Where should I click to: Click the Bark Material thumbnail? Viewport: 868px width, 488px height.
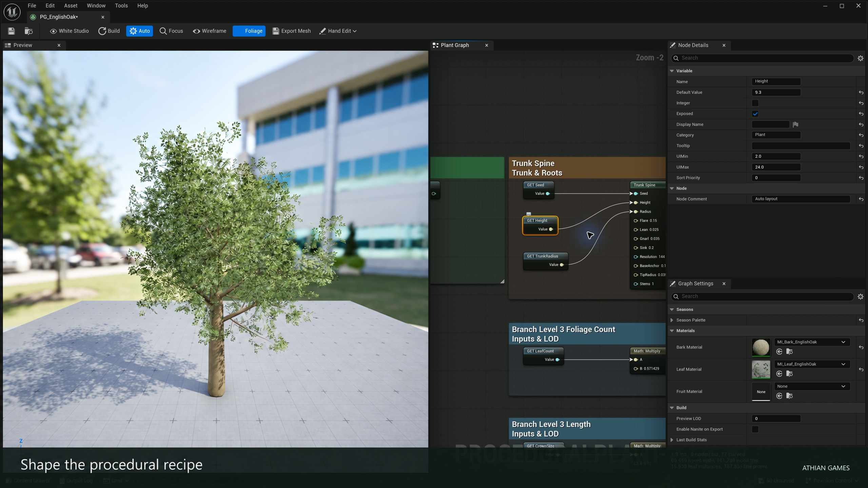(761, 347)
